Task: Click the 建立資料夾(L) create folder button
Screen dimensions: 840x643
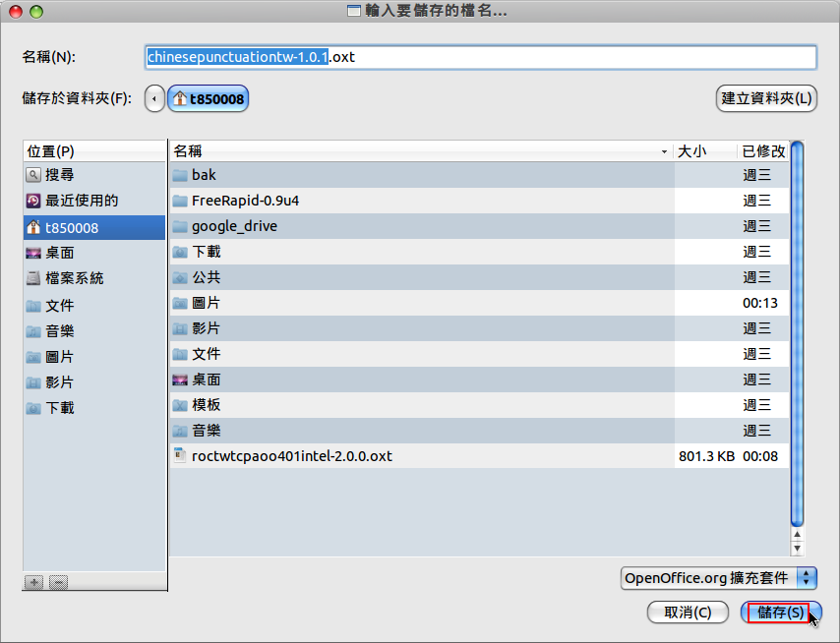Action: pyautogui.click(x=766, y=98)
